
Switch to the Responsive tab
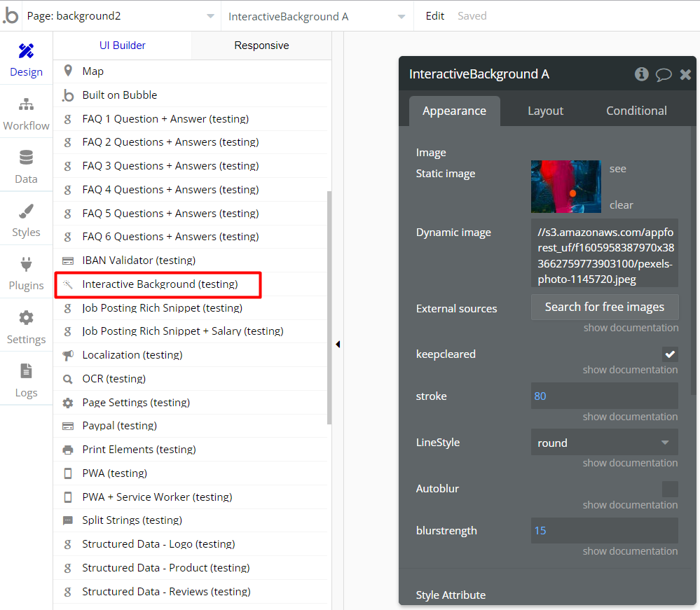pyautogui.click(x=261, y=46)
